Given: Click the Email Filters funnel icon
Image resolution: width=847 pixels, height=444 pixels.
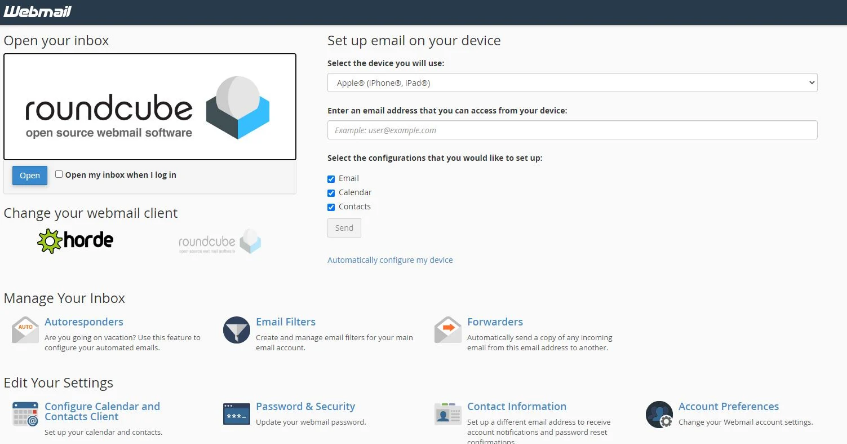Looking at the screenshot, I should [237, 329].
